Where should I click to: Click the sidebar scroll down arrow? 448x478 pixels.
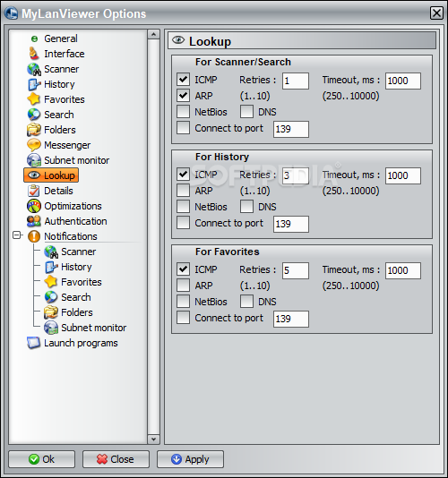click(153, 440)
